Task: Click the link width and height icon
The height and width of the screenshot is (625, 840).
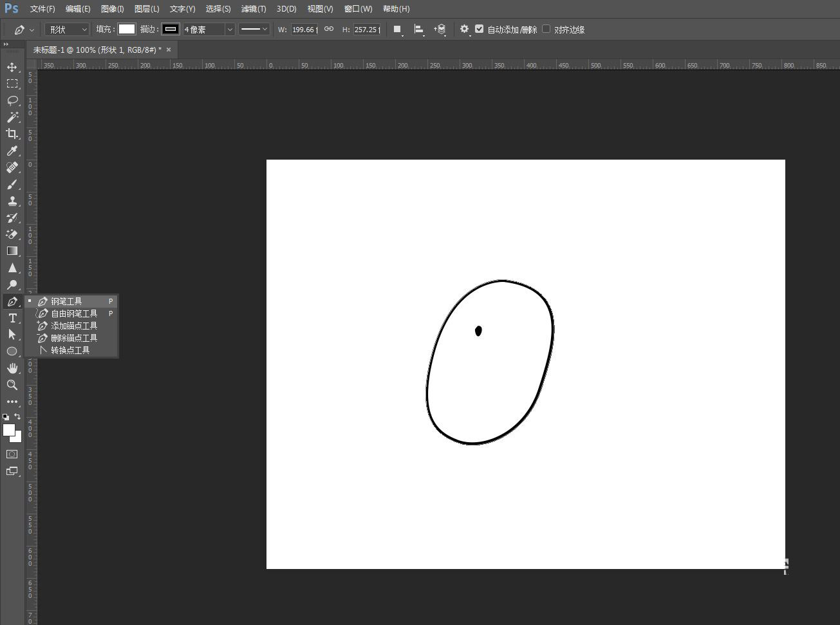Action: tap(329, 30)
